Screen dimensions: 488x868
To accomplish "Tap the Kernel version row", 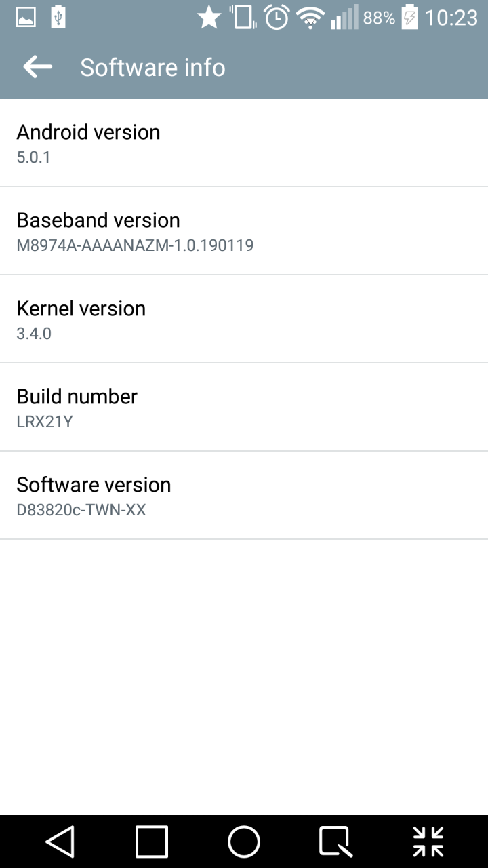I will click(244, 319).
